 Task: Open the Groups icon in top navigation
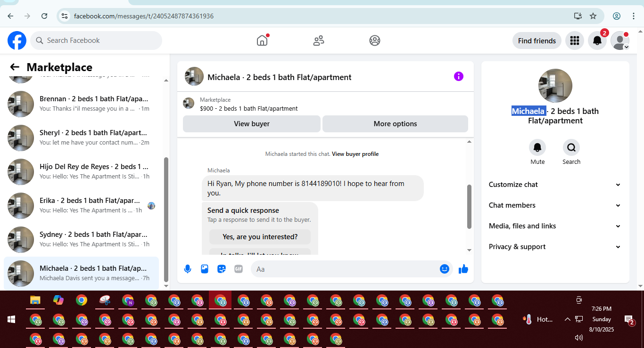pyautogui.click(x=375, y=40)
